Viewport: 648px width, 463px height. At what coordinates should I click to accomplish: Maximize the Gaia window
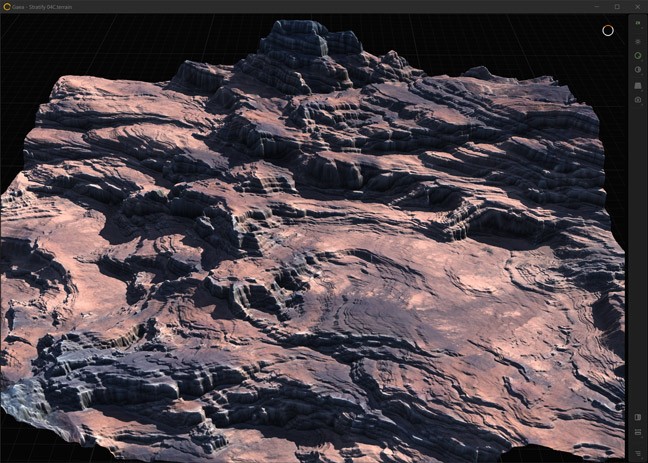click(x=617, y=6)
